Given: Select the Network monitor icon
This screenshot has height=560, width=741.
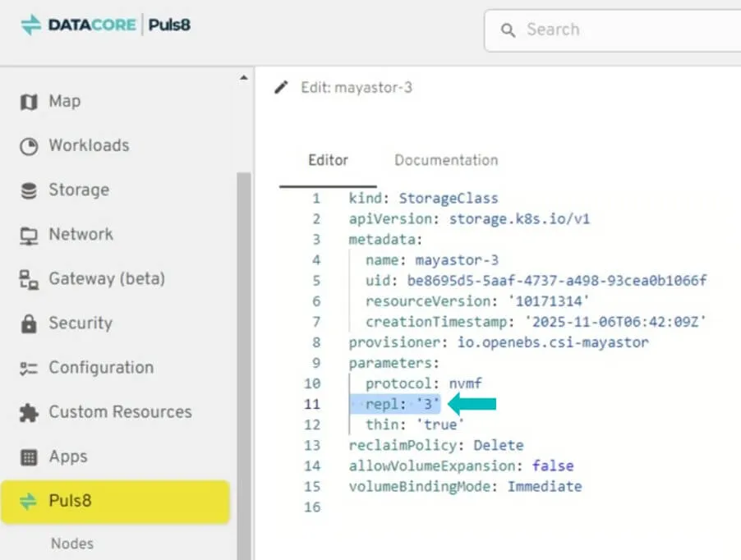Looking at the screenshot, I should click(x=29, y=235).
